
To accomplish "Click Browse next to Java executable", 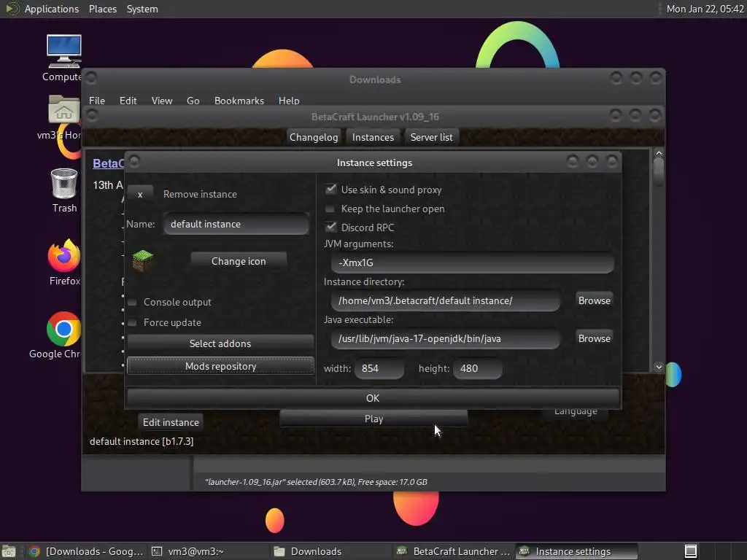I will click(594, 338).
